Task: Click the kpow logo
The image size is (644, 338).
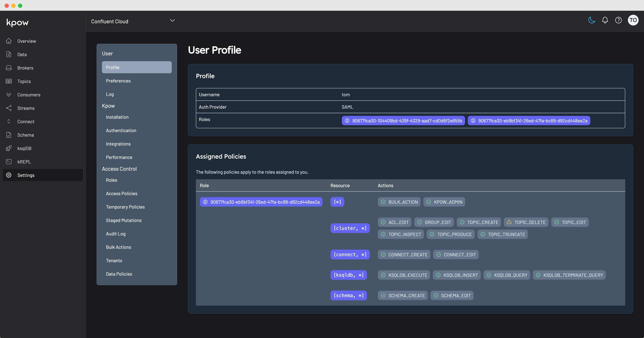Action: pos(17,22)
